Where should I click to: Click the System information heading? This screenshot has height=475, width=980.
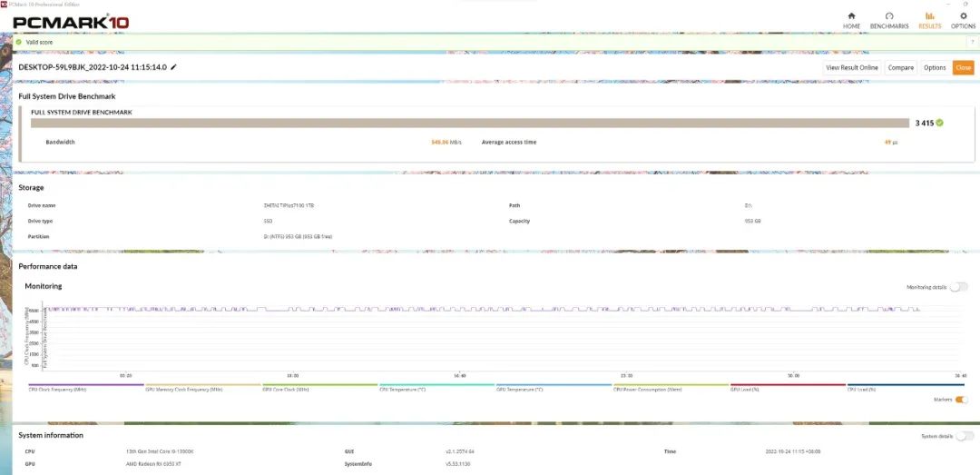tap(51, 435)
